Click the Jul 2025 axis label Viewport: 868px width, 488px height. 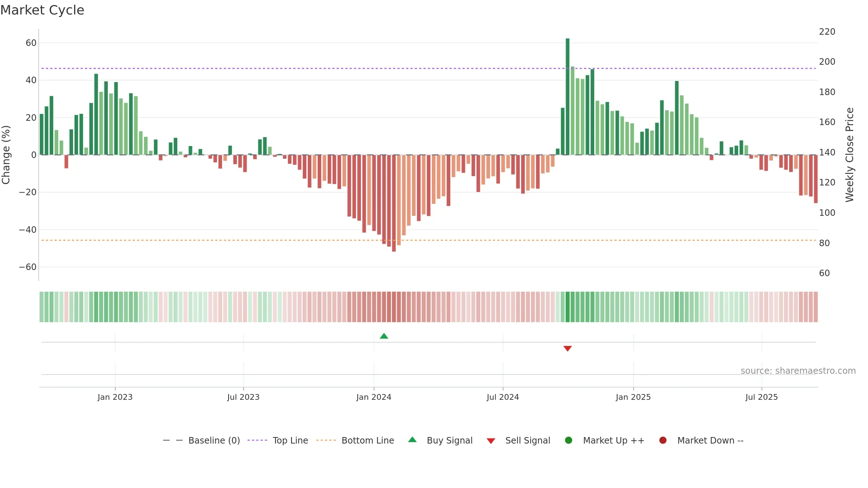762,397
